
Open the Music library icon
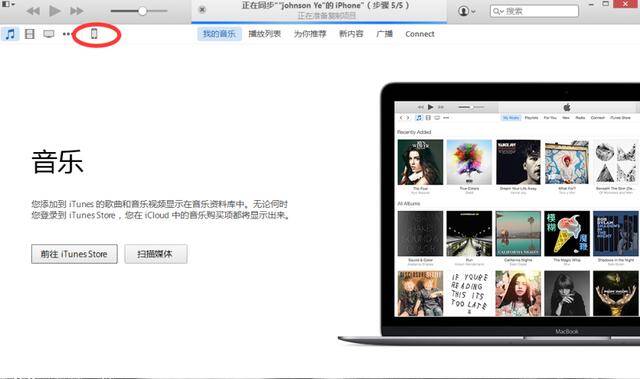[10, 34]
